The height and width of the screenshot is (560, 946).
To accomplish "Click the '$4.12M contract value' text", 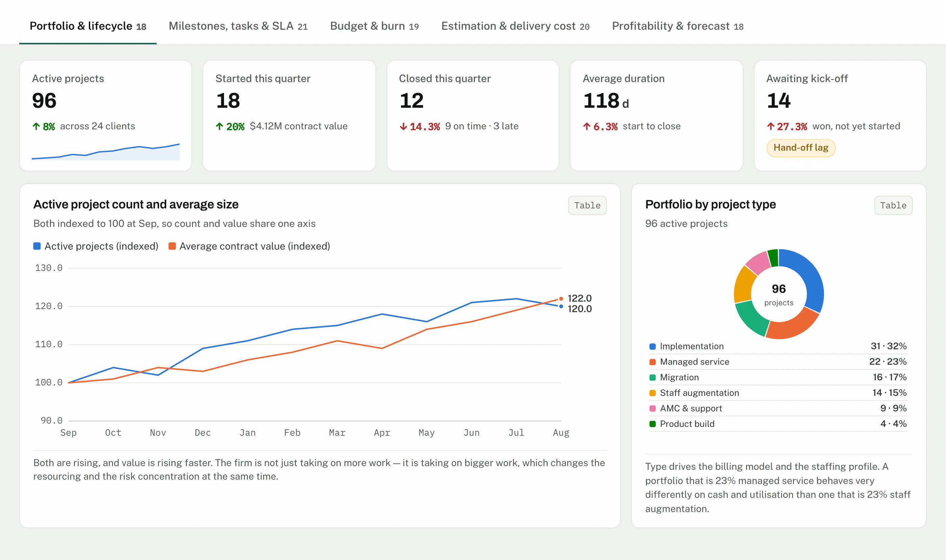I will [299, 126].
